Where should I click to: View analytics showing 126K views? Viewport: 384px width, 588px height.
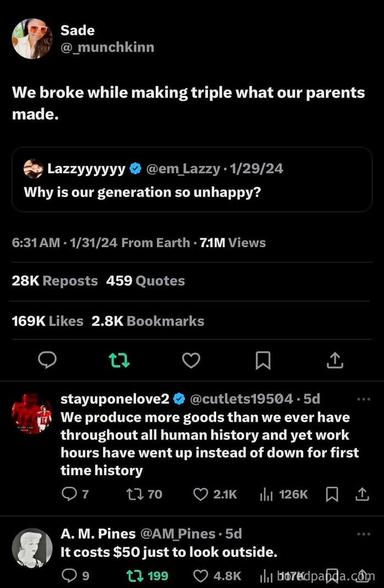[266, 494]
